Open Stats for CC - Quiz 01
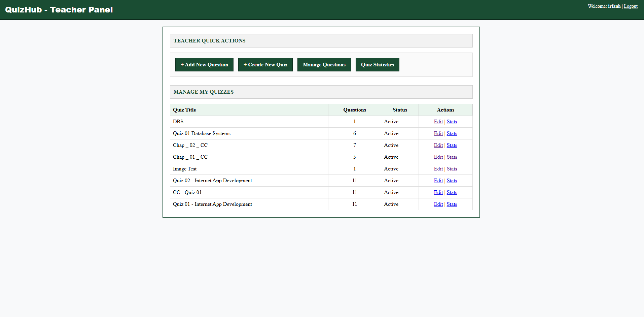Screen dimensions: 644x317 tap(452, 192)
